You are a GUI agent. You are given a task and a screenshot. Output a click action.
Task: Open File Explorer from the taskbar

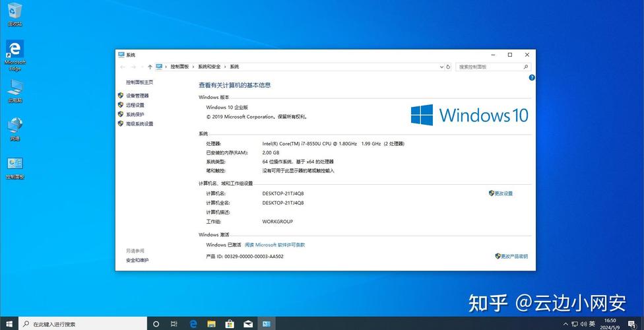212,324
